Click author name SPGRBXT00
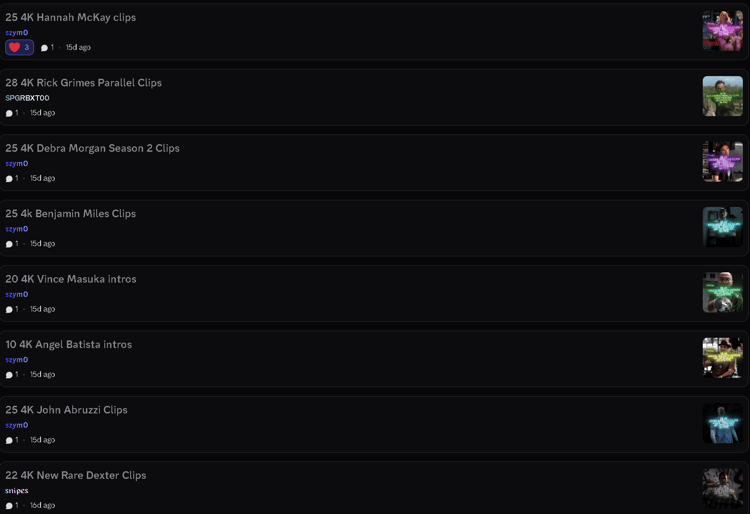750x514 pixels. 27,98
